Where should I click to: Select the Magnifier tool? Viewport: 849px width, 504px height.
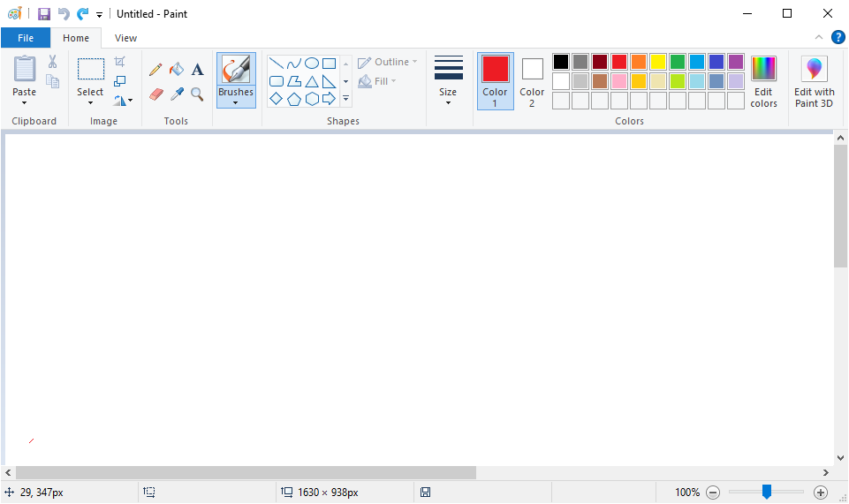[197, 94]
